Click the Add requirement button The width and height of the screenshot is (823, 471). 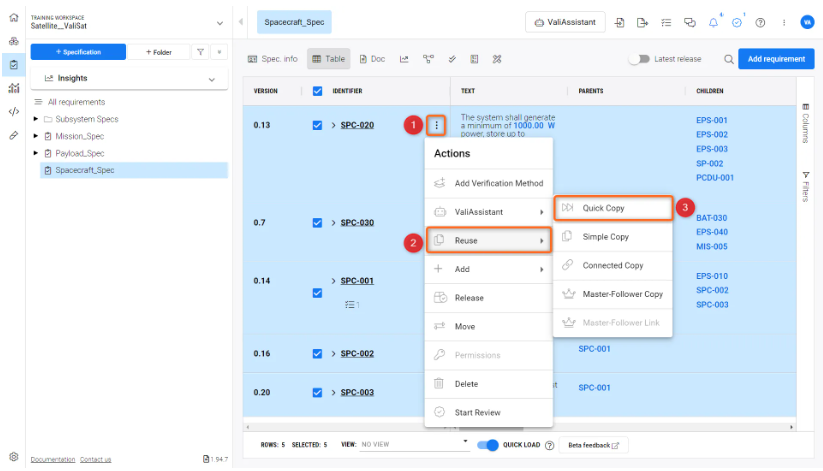tap(776, 59)
